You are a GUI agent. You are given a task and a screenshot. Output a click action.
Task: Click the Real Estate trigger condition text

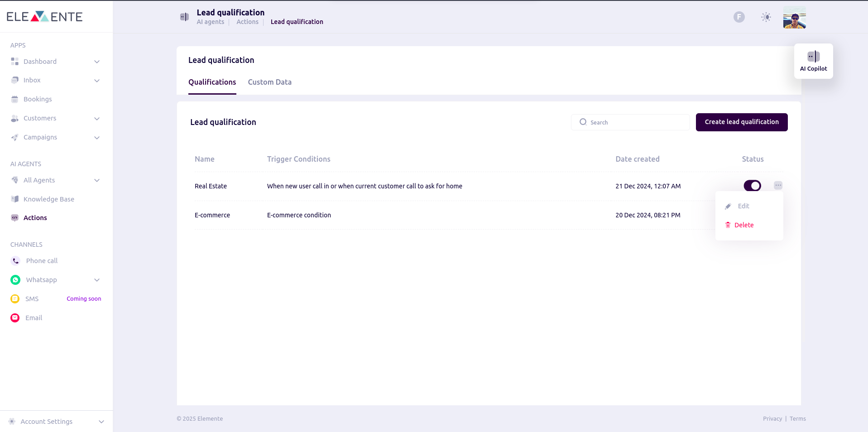[x=364, y=186]
